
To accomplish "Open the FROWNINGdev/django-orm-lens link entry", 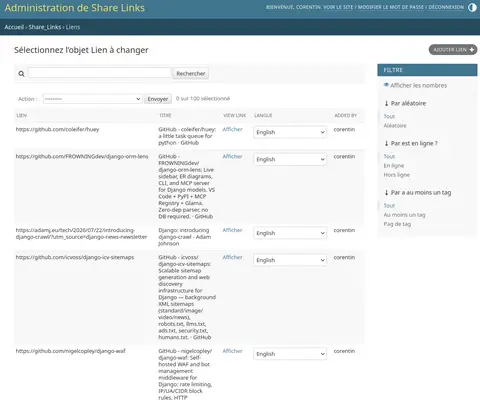I will pos(82,156).
